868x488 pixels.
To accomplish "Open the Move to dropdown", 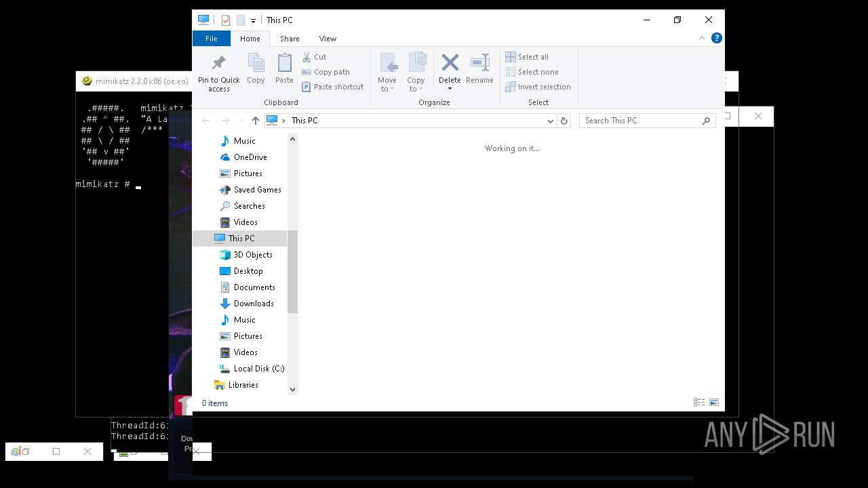I will click(387, 72).
